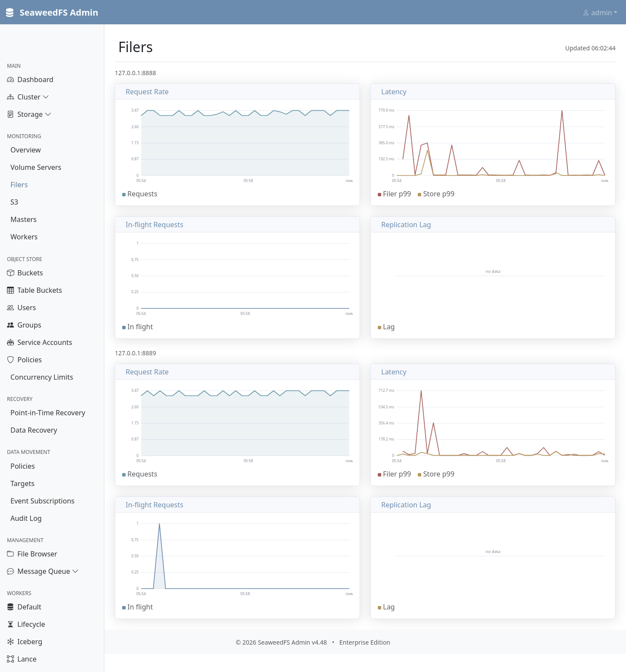Click the Updated 06:02:44 timestamp

point(590,48)
